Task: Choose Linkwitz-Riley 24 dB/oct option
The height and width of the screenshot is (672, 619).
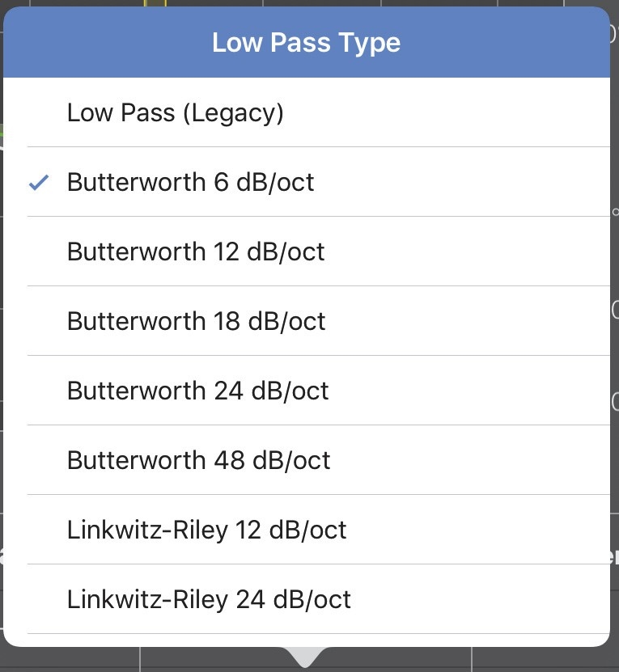Action: (209, 599)
